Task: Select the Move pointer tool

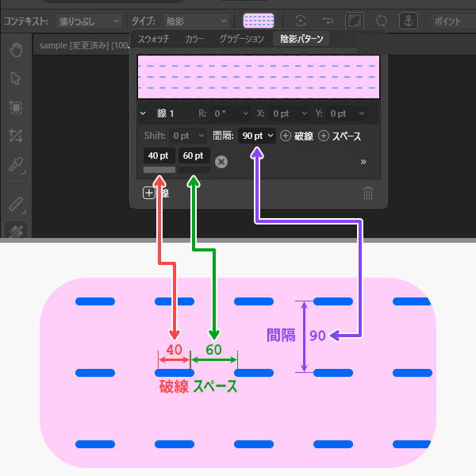Action: point(16,79)
